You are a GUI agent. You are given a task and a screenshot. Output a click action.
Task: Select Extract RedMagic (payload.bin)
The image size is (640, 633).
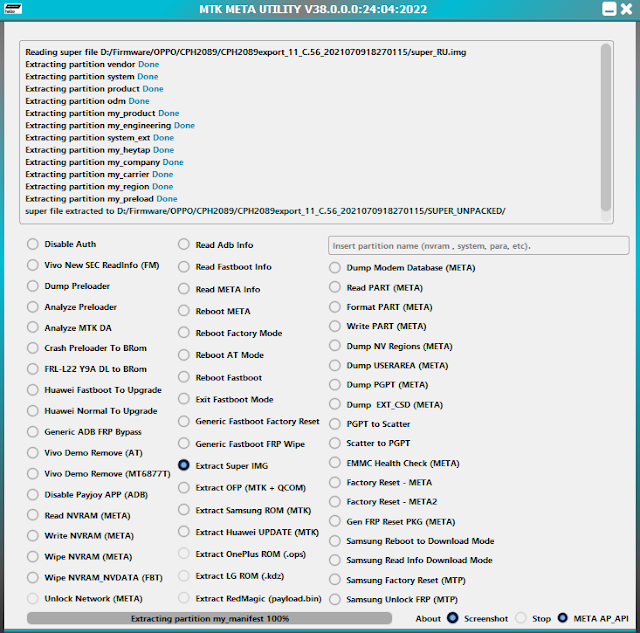tap(184, 598)
